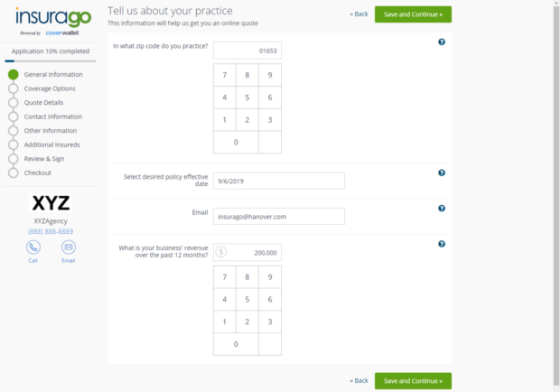Click the policy effective date field
The width and height of the screenshot is (560, 392).
tap(279, 181)
